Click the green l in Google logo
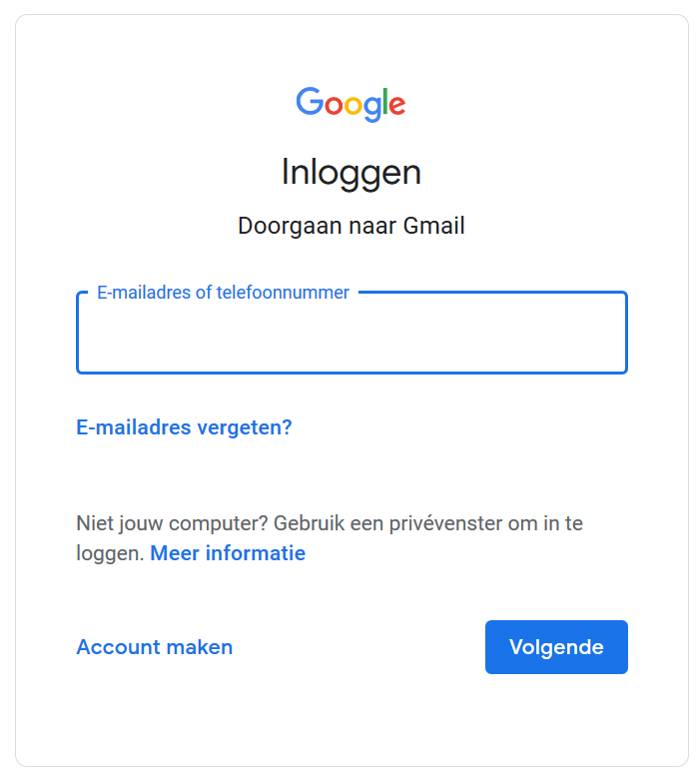 click(384, 103)
